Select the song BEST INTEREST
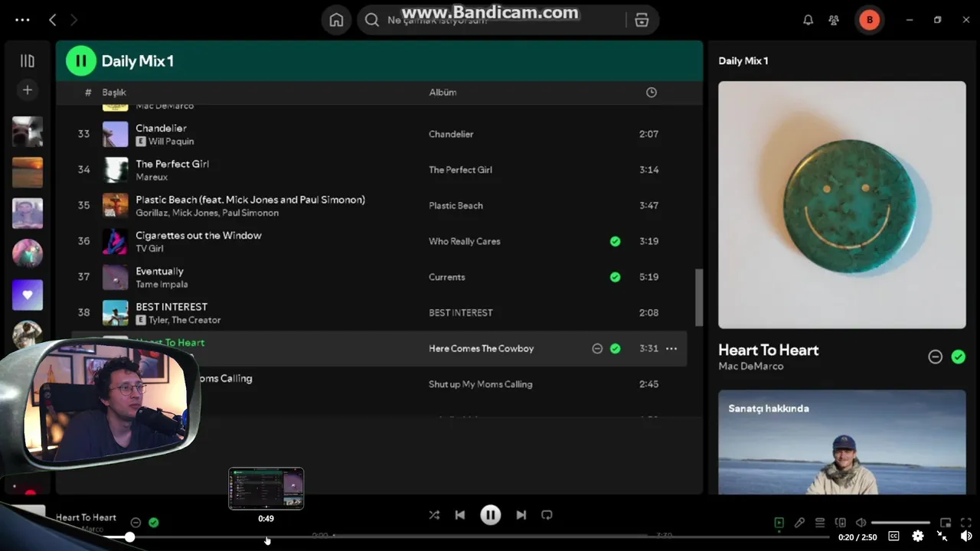This screenshot has height=551, width=980. (x=171, y=307)
